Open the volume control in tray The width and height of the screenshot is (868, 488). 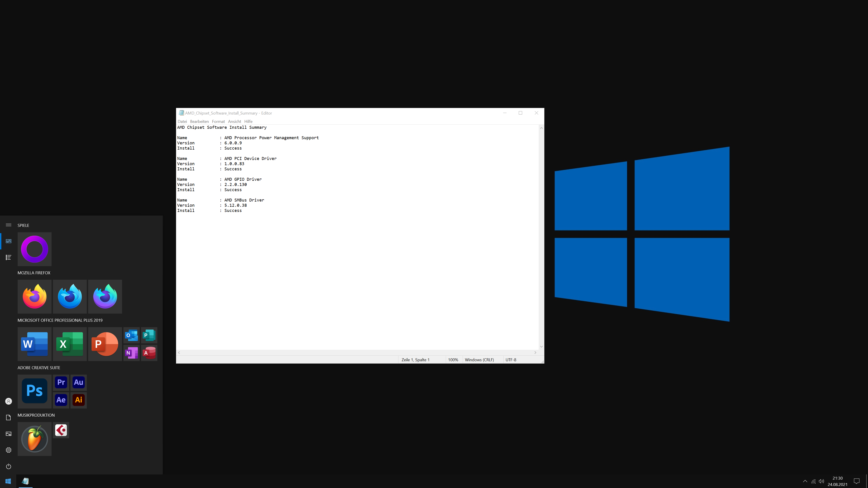(821, 481)
